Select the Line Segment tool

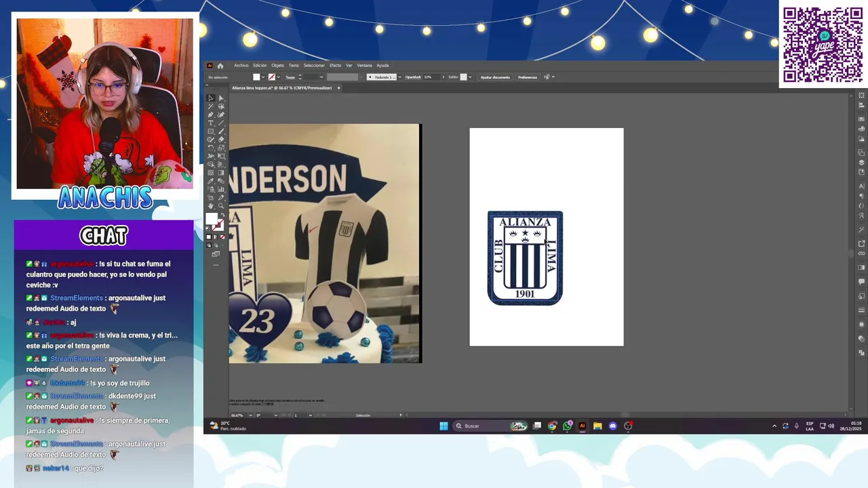[x=221, y=123]
